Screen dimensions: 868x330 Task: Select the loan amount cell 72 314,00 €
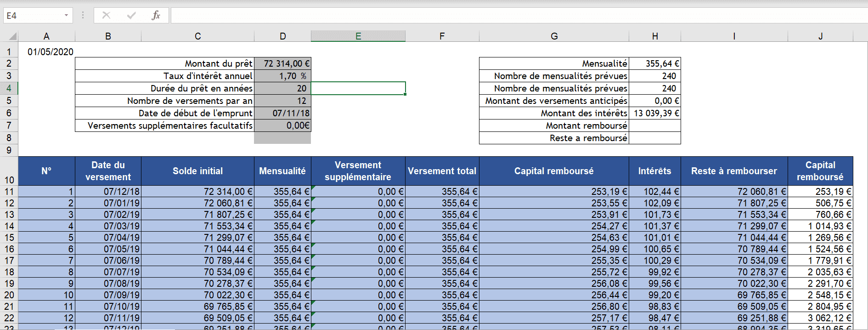pyautogui.click(x=282, y=63)
